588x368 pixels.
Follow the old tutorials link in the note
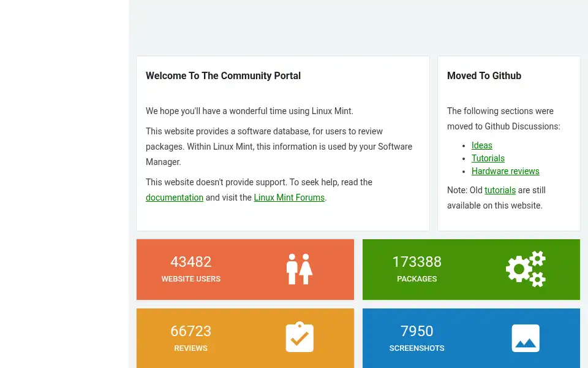point(500,190)
